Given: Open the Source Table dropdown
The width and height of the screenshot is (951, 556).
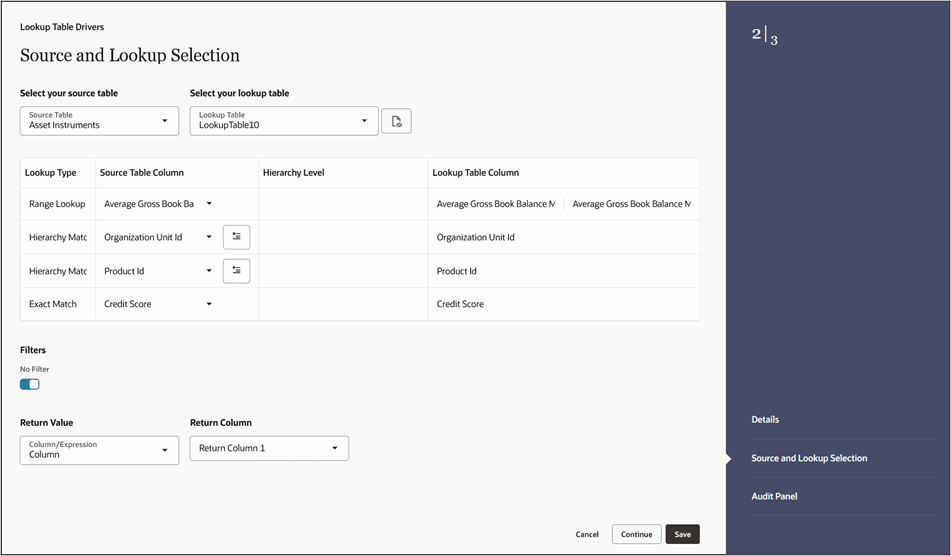Looking at the screenshot, I should tap(99, 121).
